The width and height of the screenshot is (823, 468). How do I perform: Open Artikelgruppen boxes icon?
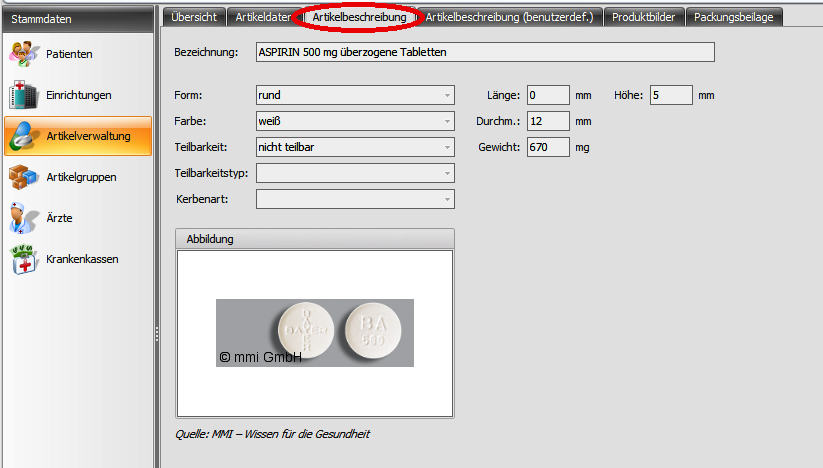(x=24, y=177)
